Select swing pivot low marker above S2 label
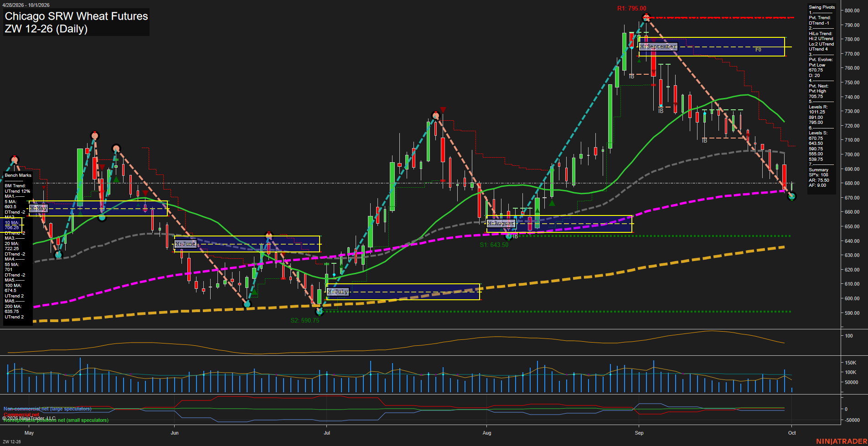Screen dimensions: 868x446 [x=319, y=312]
